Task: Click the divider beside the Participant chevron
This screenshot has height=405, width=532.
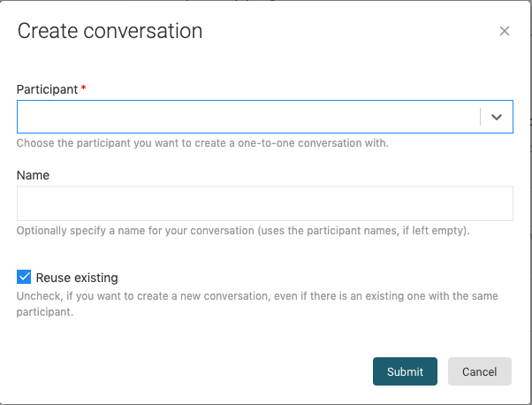Action: point(481,117)
